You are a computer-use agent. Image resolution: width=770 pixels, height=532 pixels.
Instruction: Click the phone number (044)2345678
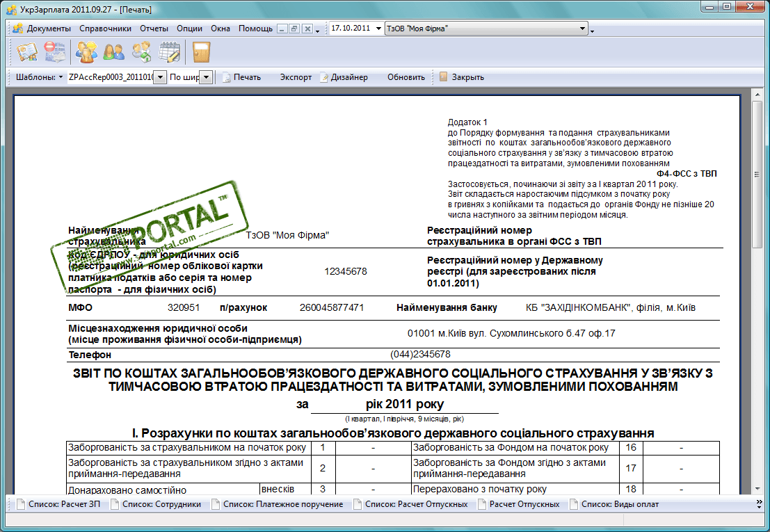tap(420, 355)
